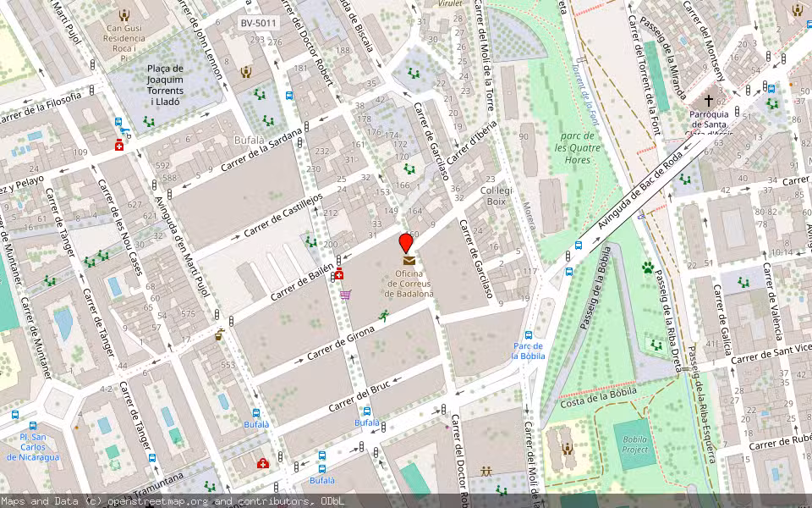Click the bus stop icon on Avinguda de Bac de Roda

(x=578, y=246)
